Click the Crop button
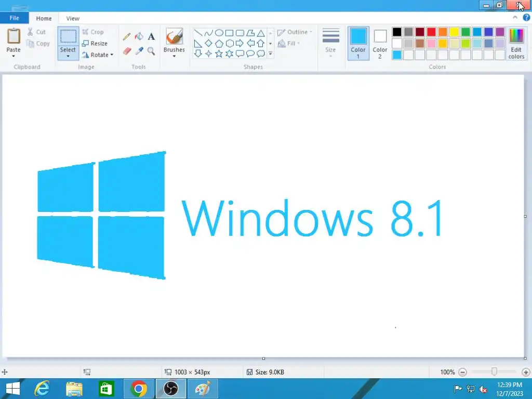532x399 pixels. pyautogui.click(x=93, y=32)
